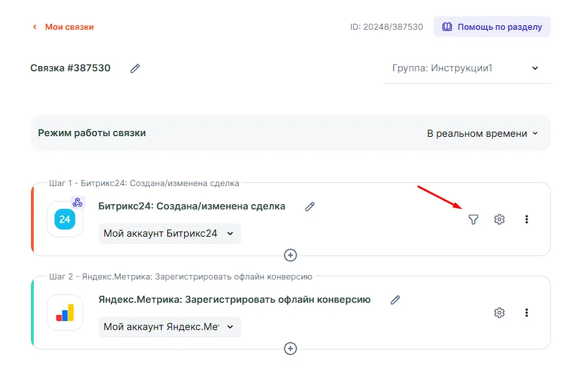The height and width of the screenshot is (380, 588).
Task: Click pencil icon next to Яндекс.Метрика step title
Action: [x=395, y=300]
